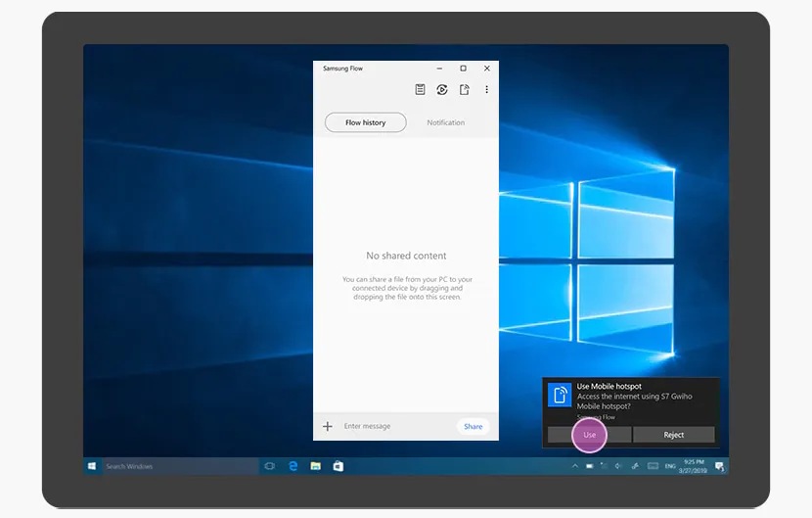This screenshot has height=518, width=812.
Task: Switch to the Flow history tab
Action: pos(365,122)
